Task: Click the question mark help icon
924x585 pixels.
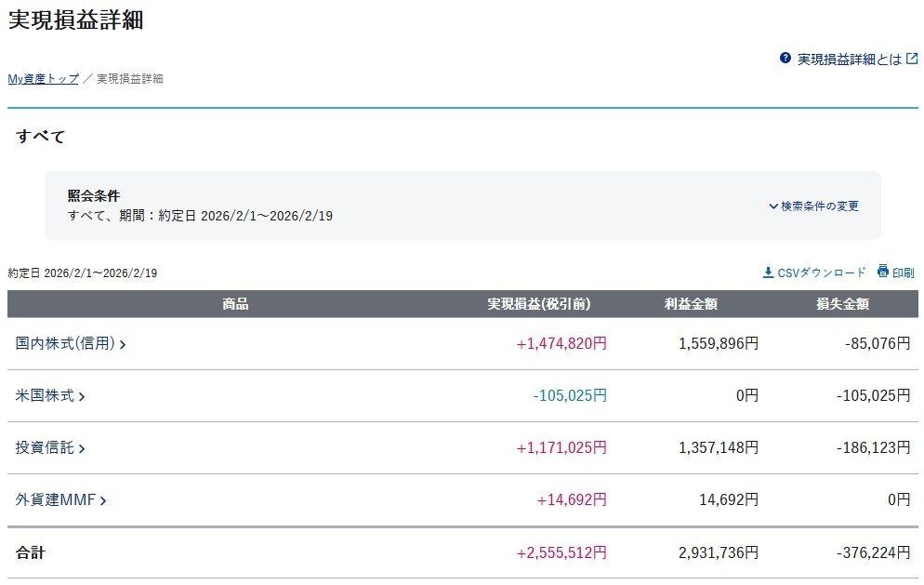Action: pyautogui.click(x=785, y=59)
